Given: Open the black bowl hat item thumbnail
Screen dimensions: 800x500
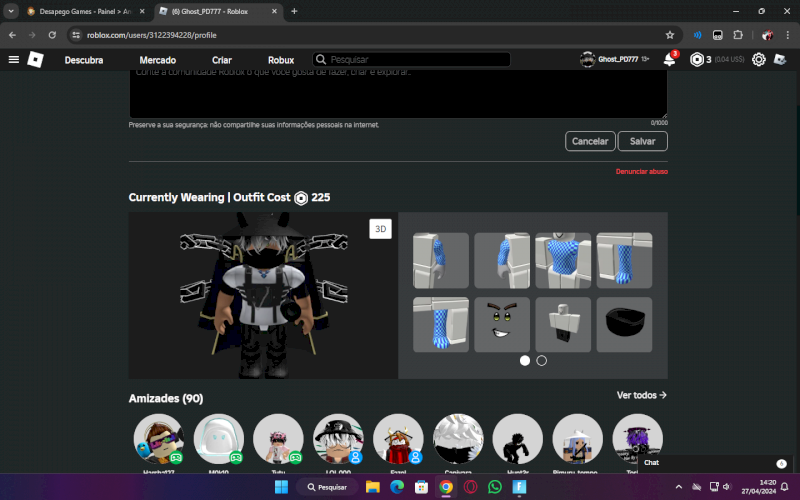Looking at the screenshot, I should pos(624,324).
